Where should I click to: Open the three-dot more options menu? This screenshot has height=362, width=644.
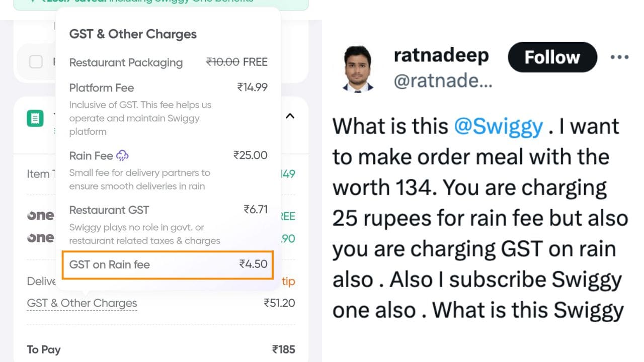(x=619, y=57)
